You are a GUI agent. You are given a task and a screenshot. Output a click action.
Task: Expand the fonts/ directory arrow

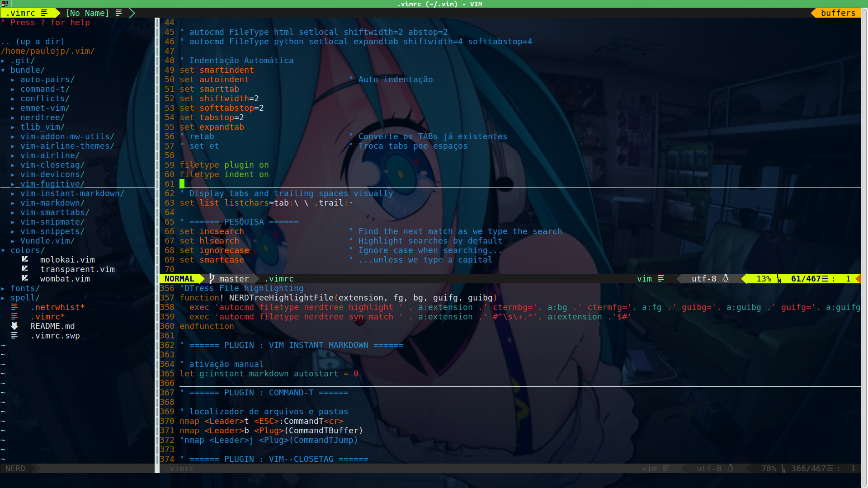point(3,288)
